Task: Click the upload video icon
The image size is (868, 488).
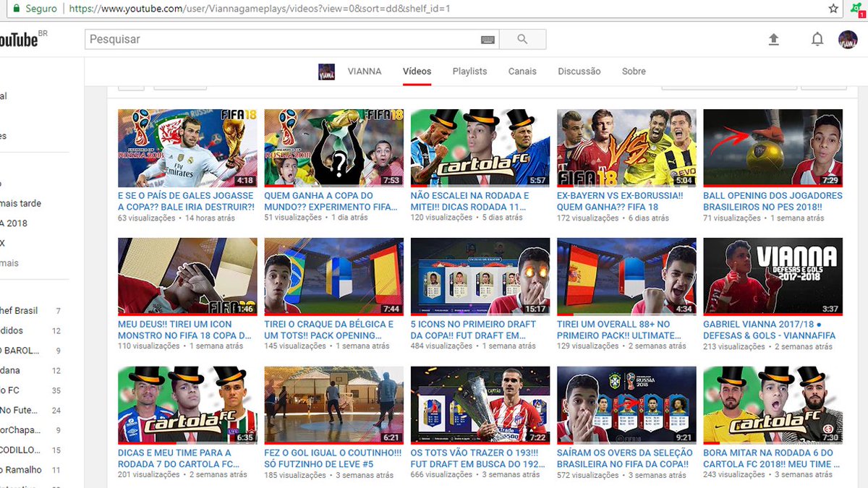Action: point(773,40)
